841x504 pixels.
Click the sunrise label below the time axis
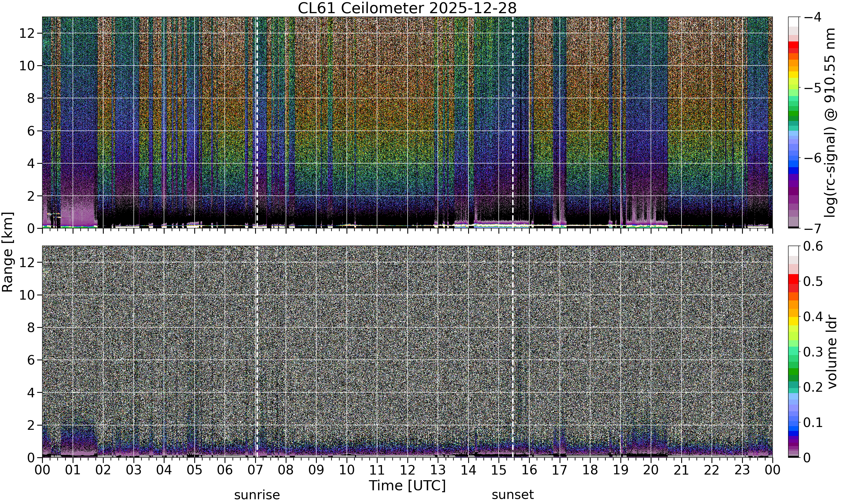click(257, 495)
